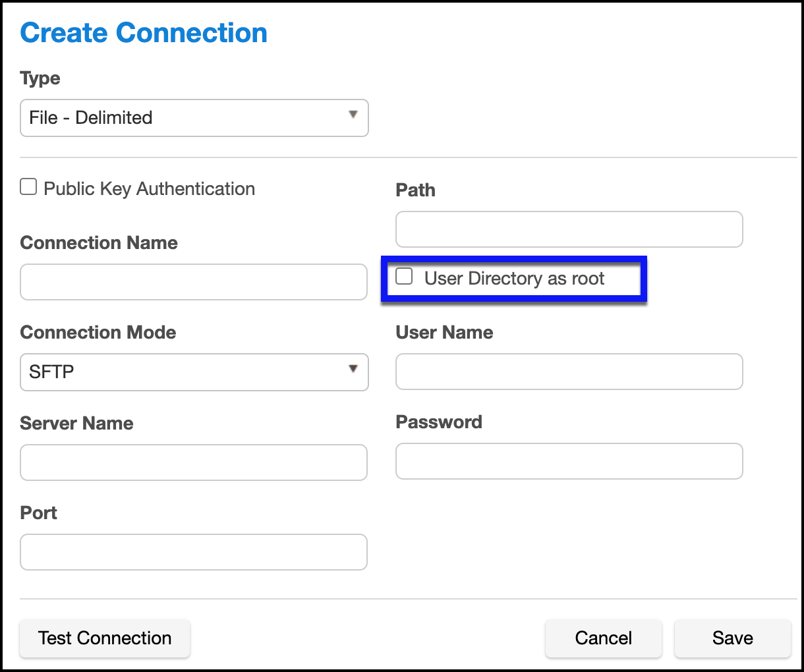The width and height of the screenshot is (804, 672).
Task: Click inside the Password field
Action: click(x=569, y=461)
